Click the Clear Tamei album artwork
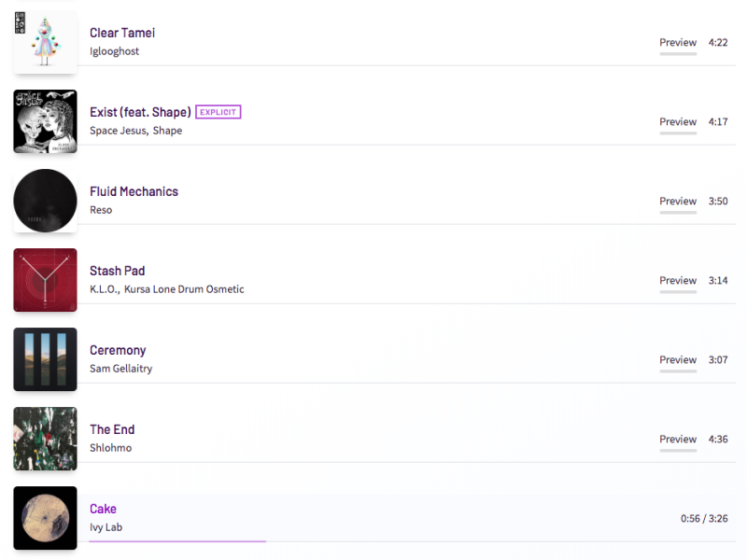This screenshot has width=747, height=560. click(x=44, y=41)
